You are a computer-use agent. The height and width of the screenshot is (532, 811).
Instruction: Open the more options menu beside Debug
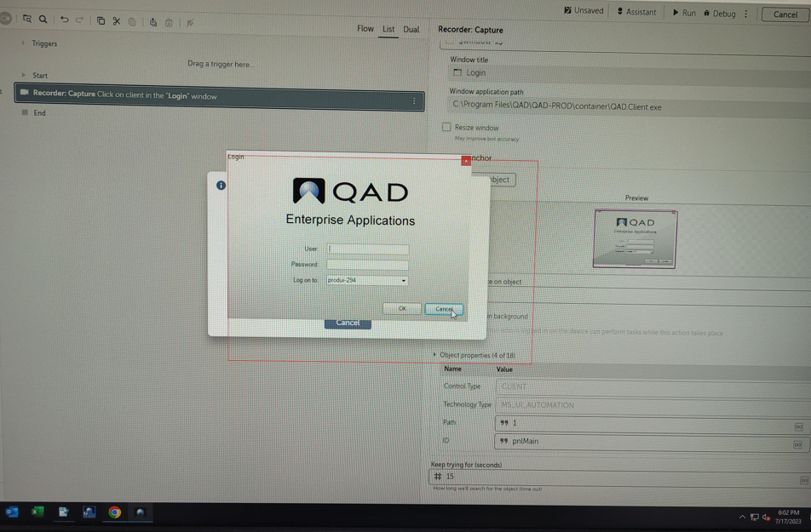[x=746, y=14]
